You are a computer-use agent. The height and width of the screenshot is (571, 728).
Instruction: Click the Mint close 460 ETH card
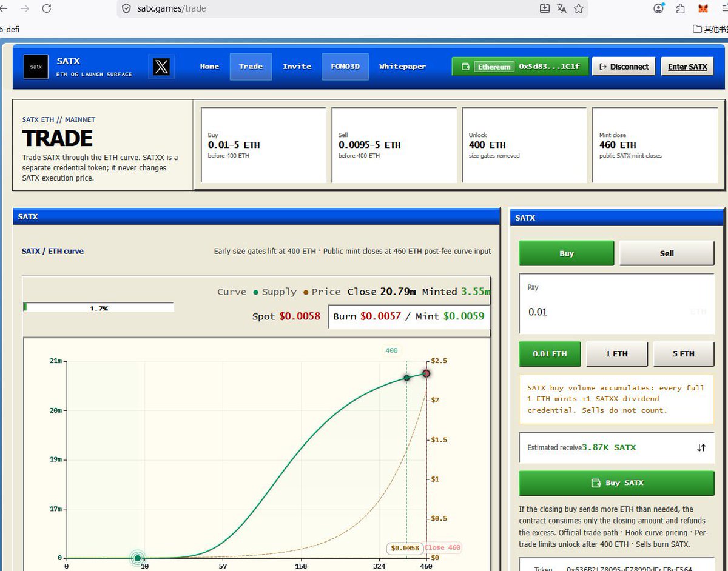655,145
